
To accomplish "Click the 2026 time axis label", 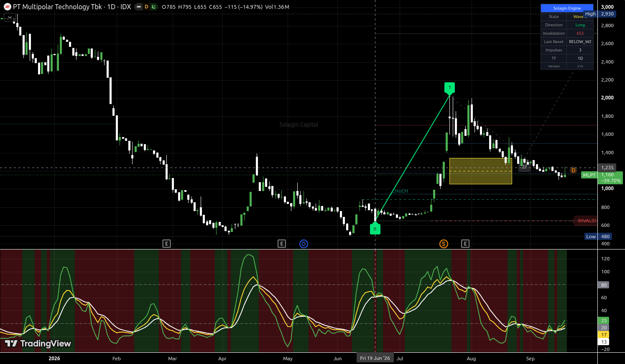I will (54, 359).
